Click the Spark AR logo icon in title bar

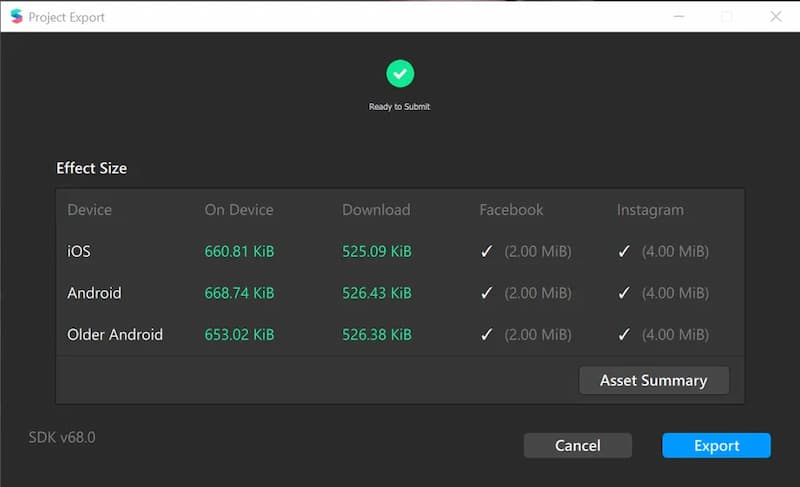16,16
